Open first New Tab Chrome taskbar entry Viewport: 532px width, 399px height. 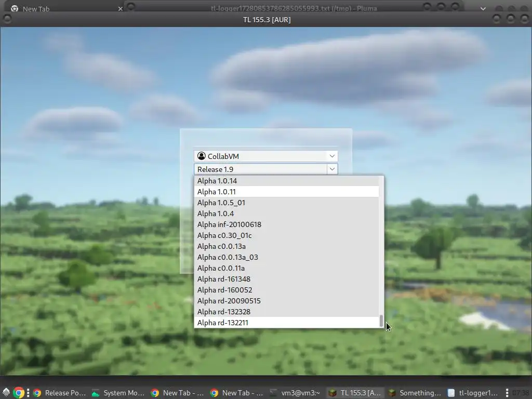point(178,393)
